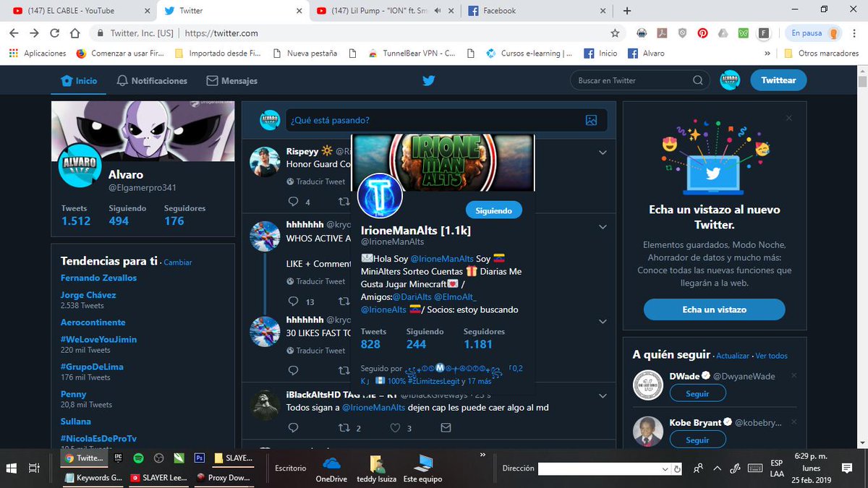The height and width of the screenshot is (488, 868).
Task: Click the Pinterest extension icon
Action: point(702,33)
